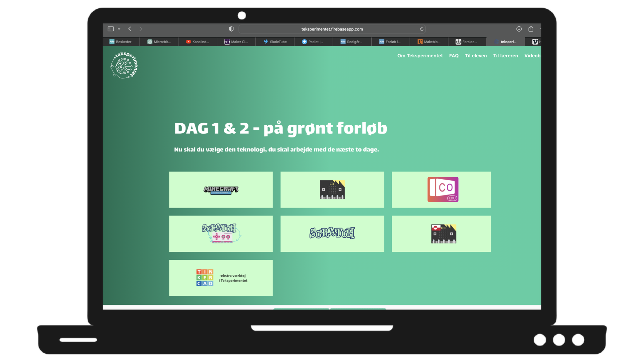Click the 'Til læreren' navigation link
Screen dimensions: 644x362
point(505,55)
